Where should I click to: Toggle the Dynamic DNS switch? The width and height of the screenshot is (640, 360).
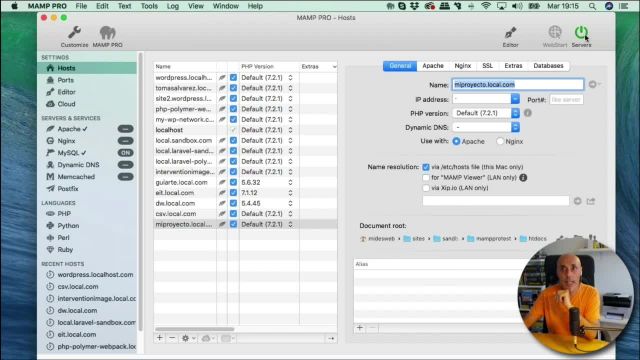[125, 164]
